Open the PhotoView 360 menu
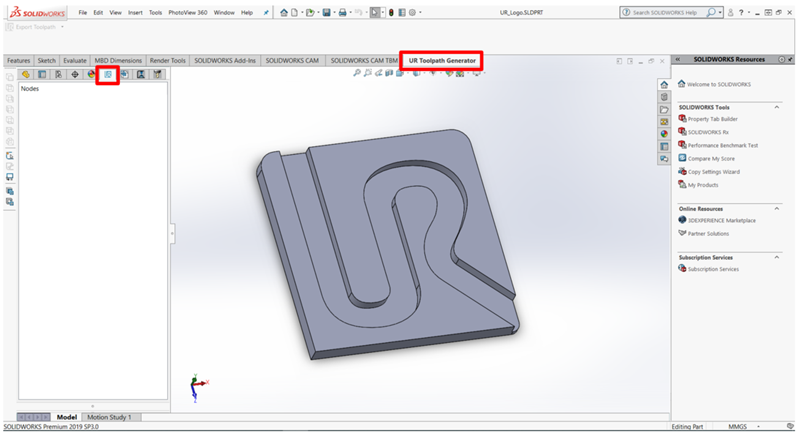The height and width of the screenshot is (436, 800). [188, 13]
